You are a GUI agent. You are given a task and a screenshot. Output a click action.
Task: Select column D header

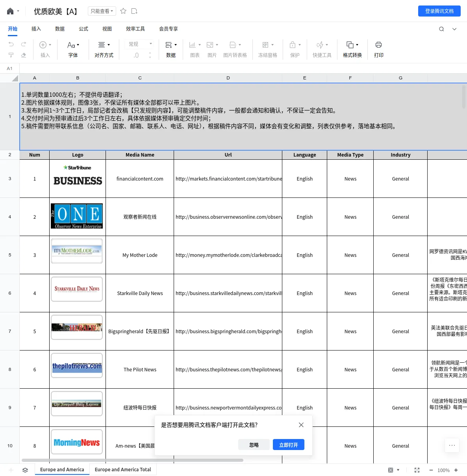[x=228, y=78]
